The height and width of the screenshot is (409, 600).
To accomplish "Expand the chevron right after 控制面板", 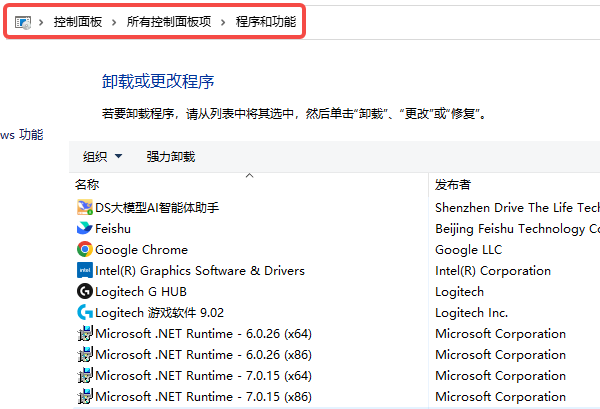I will coord(113,22).
